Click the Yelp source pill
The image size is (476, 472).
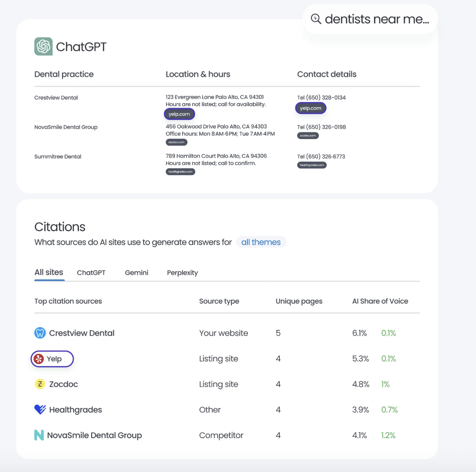52,359
